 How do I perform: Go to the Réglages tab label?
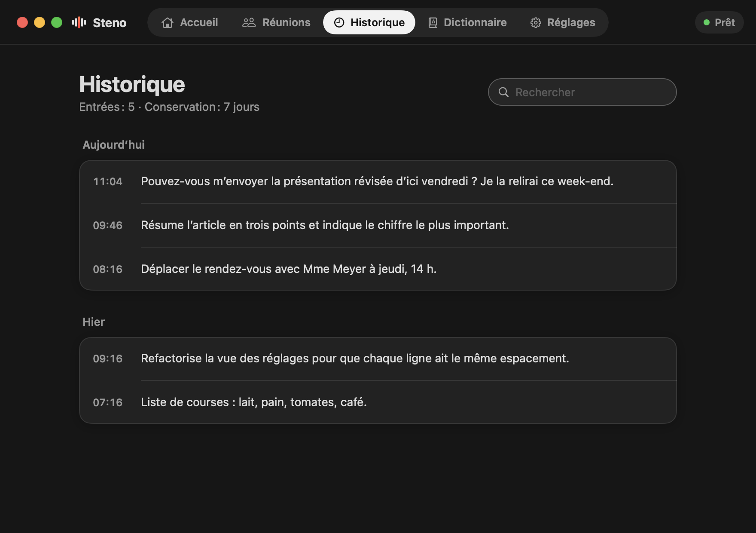coord(571,22)
